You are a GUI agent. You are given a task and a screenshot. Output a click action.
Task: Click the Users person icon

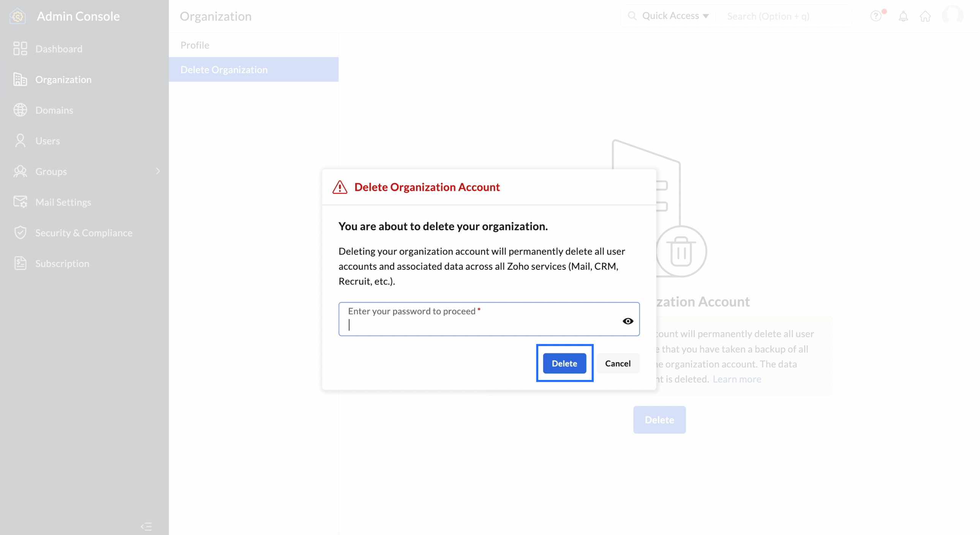click(20, 141)
